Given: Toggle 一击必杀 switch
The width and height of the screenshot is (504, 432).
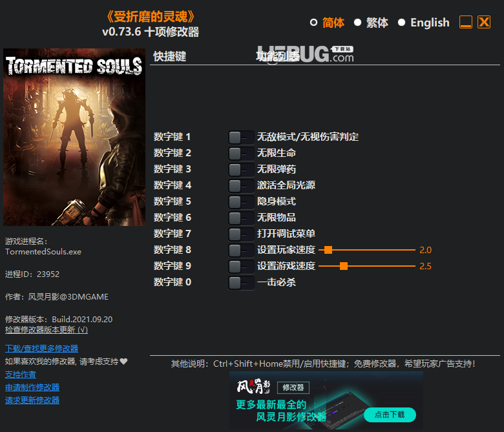Looking at the screenshot, I should [x=241, y=283].
